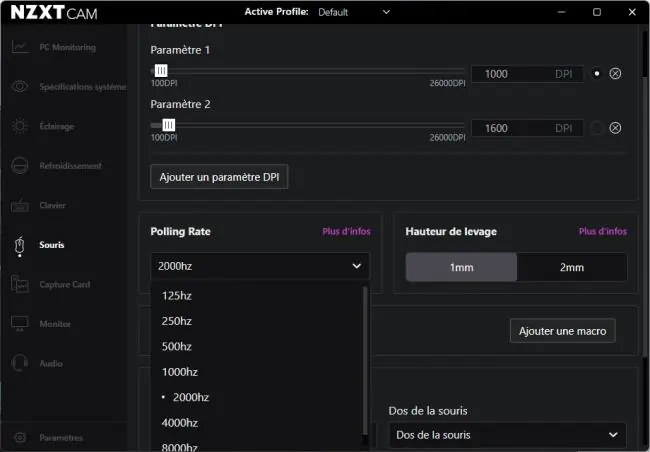
Task: Expand the Active Profile Default dropdown
Action: (354, 12)
